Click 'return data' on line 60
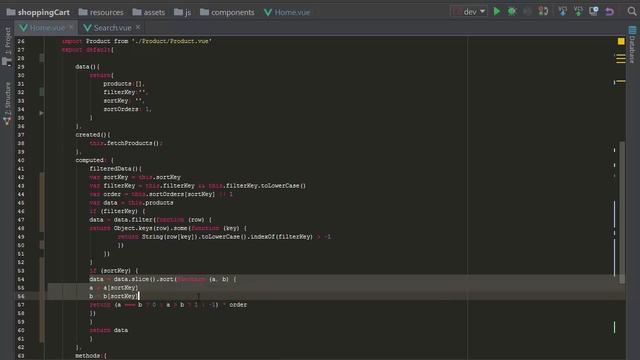The height and width of the screenshot is (360, 640). pos(109,330)
